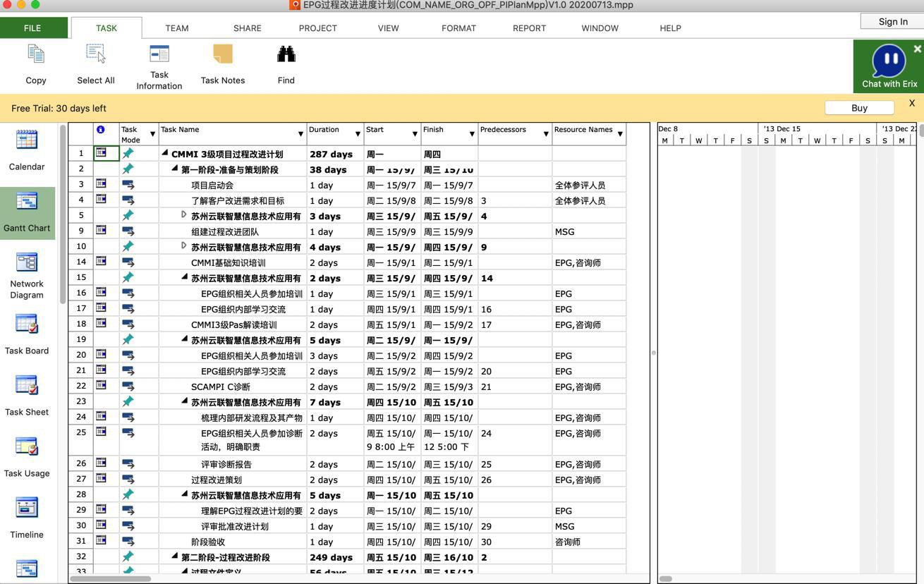Click the info indicator column header icon
This screenshot has height=584, width=924.
click(101, 130)
